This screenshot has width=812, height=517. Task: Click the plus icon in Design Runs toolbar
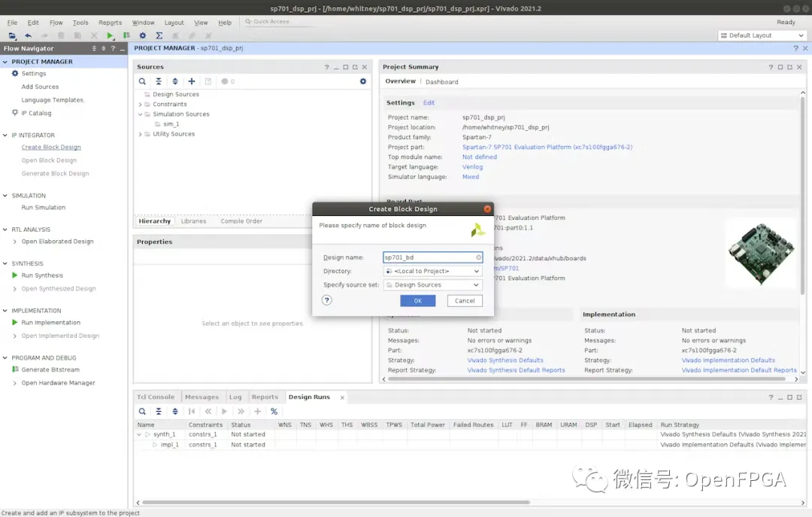[x=257, y=411]
